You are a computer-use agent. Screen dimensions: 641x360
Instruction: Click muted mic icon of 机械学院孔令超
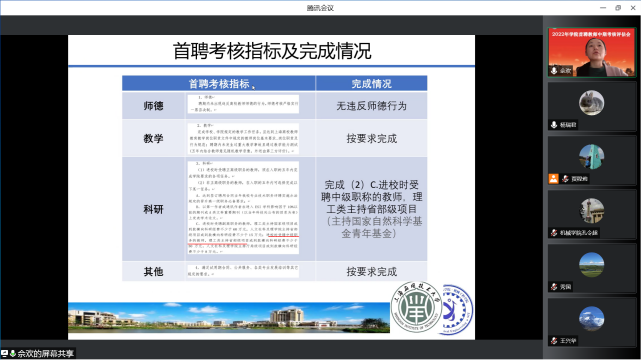[x=554, y=233]
